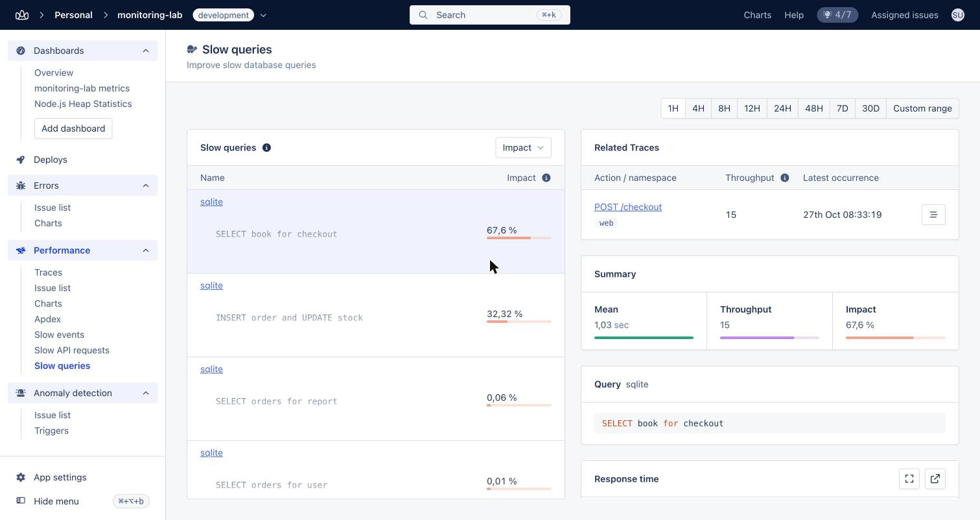Open the Help menu in top bar
This screenshot has height=520, width=980.
pos(794,15)
